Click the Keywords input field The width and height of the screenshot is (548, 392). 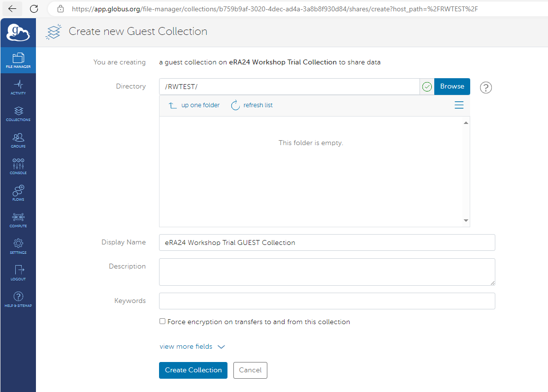tap(327, 301)
